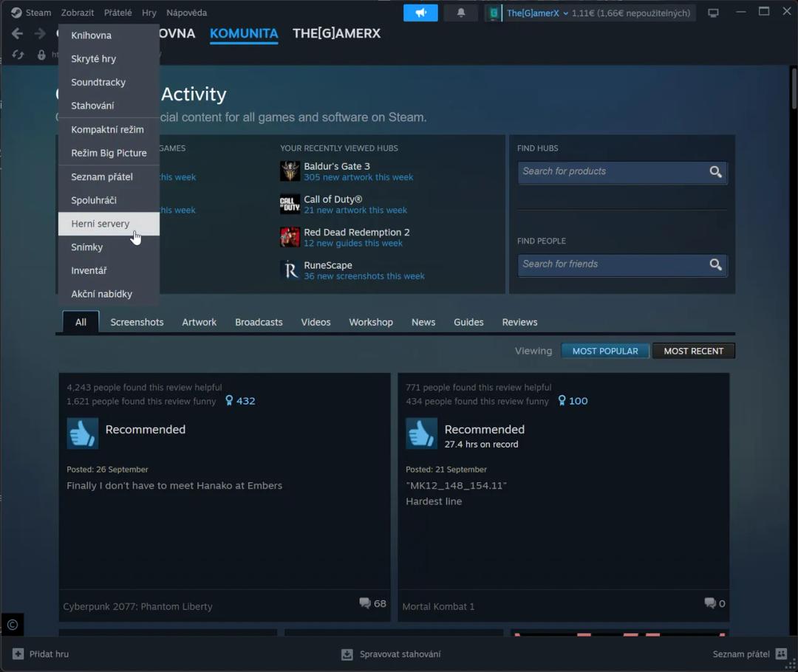Image resolution: width=798 pixels, height=672 pixels.
Task: Click the Search for products magnifier icon
Action: 715,172
